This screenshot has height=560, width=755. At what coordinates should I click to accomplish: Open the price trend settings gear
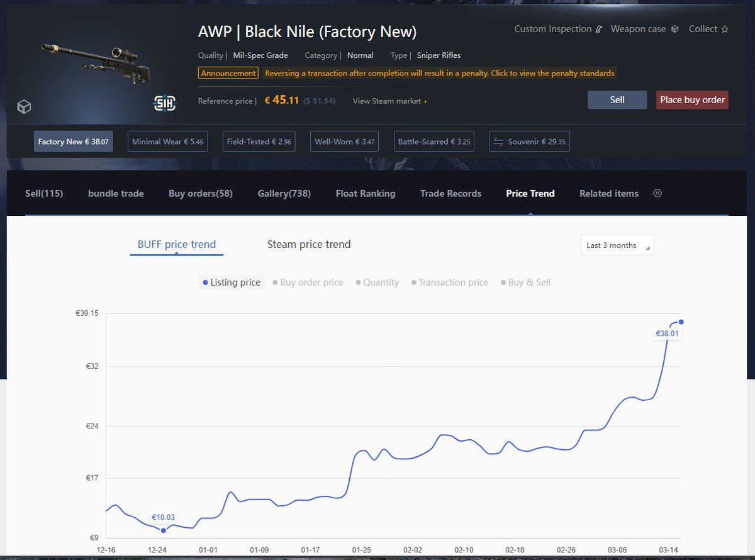coord(657,193)
